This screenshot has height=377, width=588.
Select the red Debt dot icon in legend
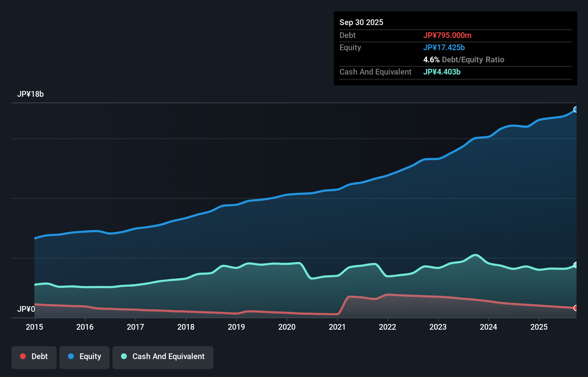click(23, 356)
